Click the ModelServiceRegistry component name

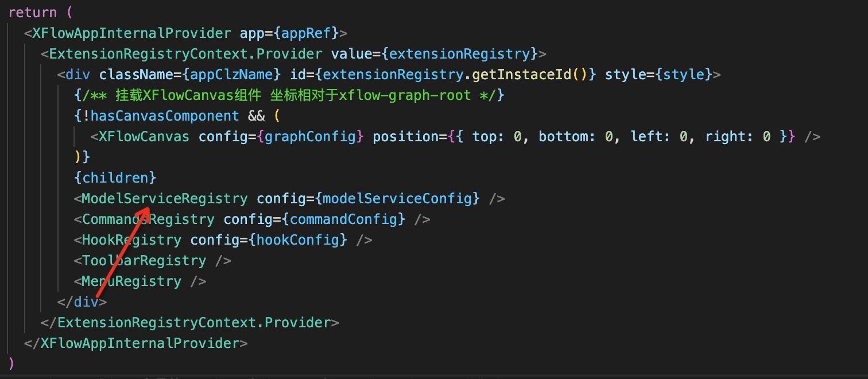click(x=165, y=198)
